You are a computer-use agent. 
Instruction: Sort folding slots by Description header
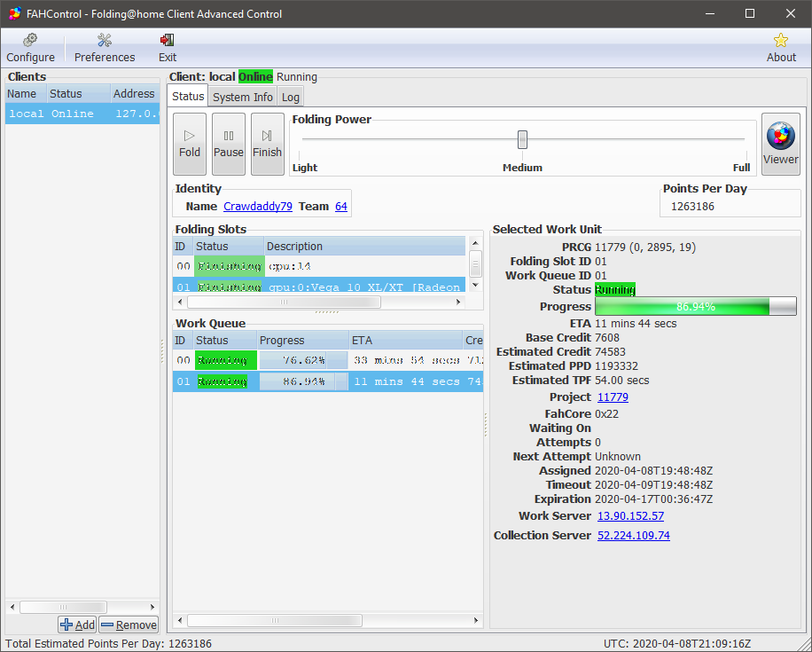point(364,247)
